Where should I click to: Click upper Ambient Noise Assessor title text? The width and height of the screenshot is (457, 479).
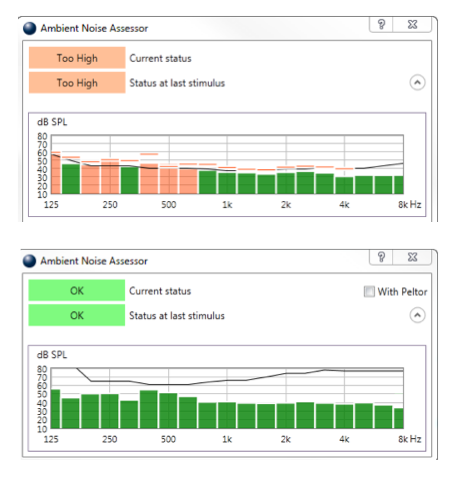pos(94,28)
